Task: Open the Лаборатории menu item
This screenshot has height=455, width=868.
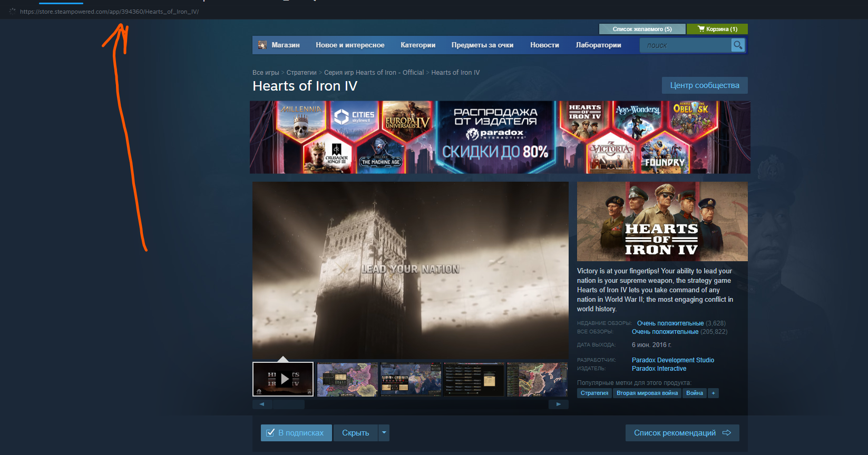Action: (598, 45)
